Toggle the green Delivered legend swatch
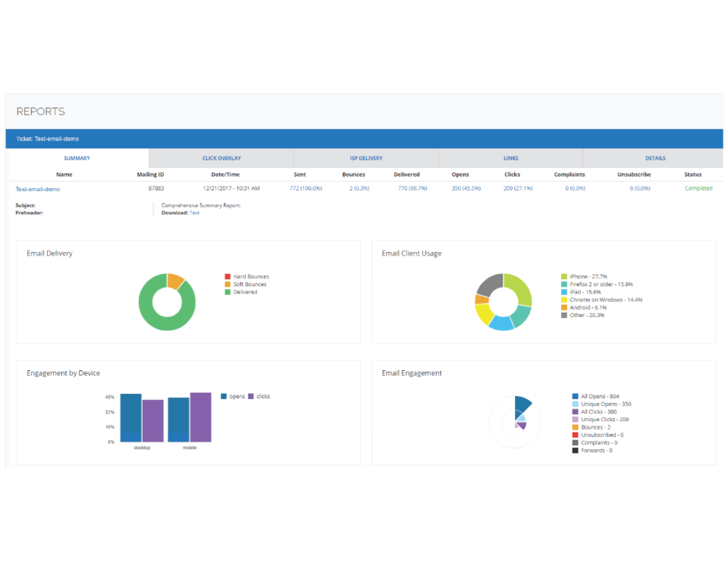Viewport: 728px width, 563px height. 227,292
